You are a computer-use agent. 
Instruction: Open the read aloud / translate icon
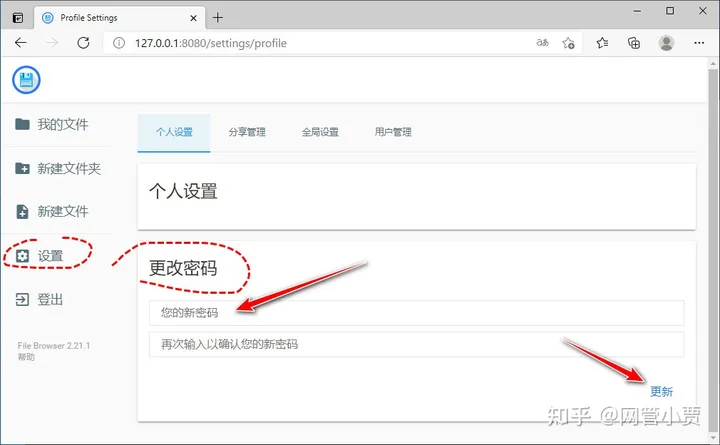542,43
